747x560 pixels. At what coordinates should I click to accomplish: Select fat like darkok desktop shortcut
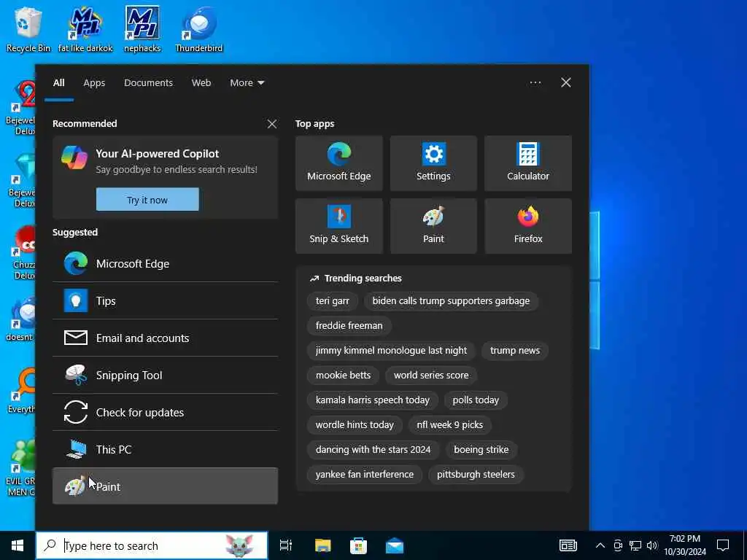coord(85,29)
